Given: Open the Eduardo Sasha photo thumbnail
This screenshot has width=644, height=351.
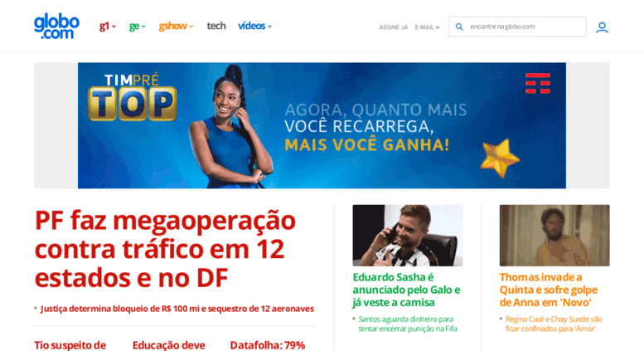Looking at the screenshot, I should point(408,236).
